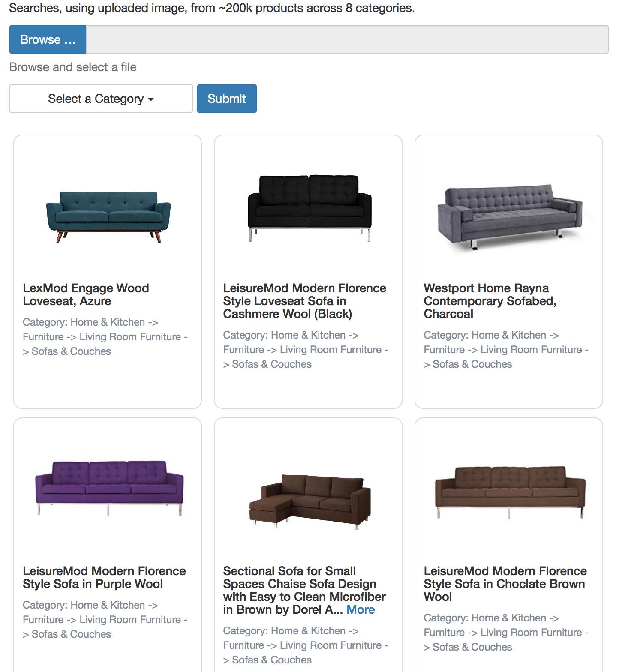The height and width of the screenshot is (672, 619).
Task: Open the chocolate brown Florence sofa image
Action: tap(509, 492)
